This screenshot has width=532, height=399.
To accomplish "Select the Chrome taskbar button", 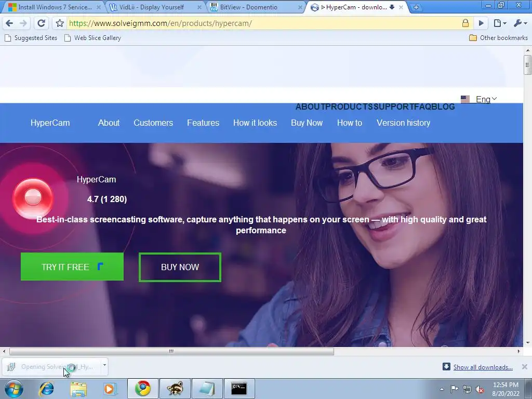I will 143,389.
